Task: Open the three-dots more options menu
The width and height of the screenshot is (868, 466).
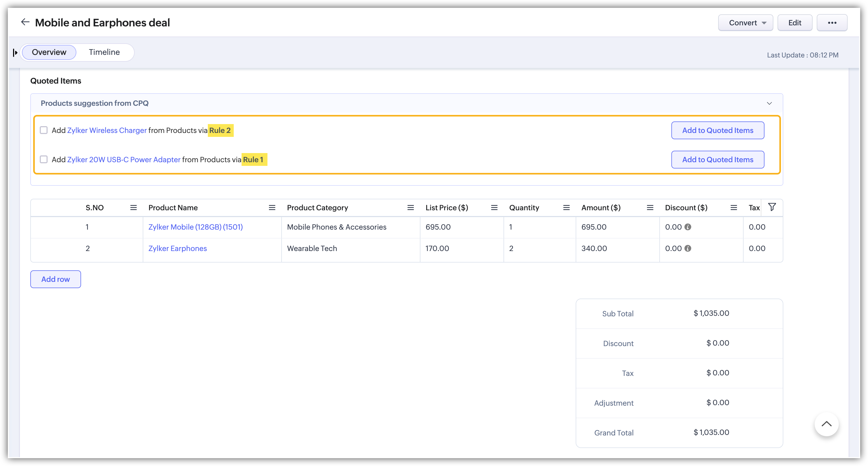Action: tap(832, 22)
